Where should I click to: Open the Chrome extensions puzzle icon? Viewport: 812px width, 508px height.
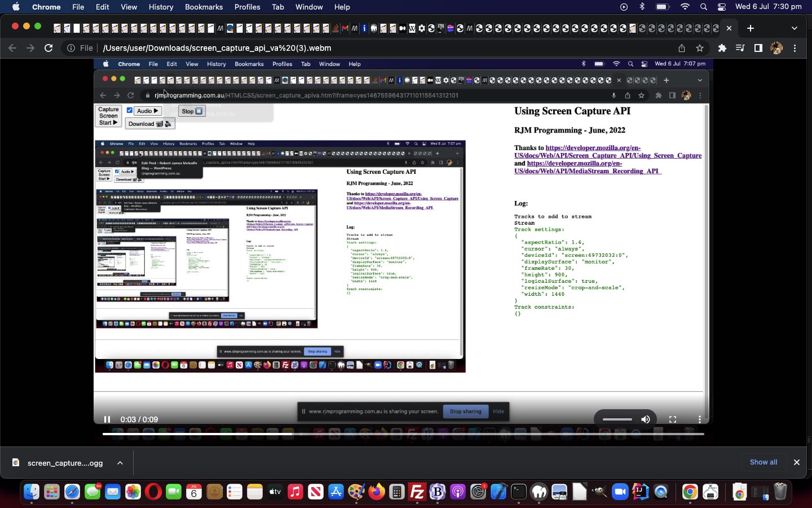tap(722, 48)
